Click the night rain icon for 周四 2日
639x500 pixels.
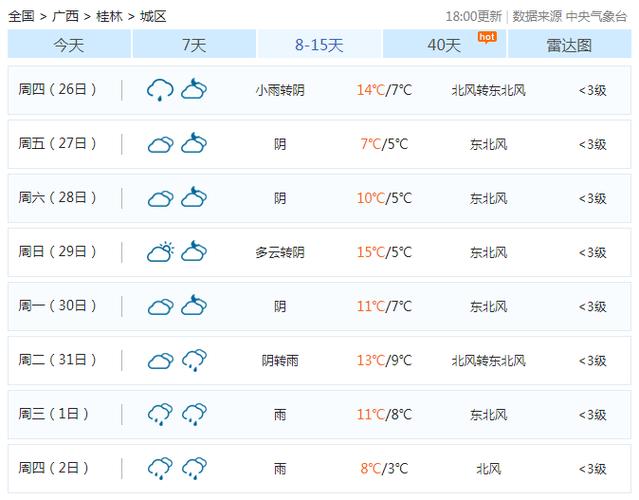pyautogui.click(x=194, y=469)
